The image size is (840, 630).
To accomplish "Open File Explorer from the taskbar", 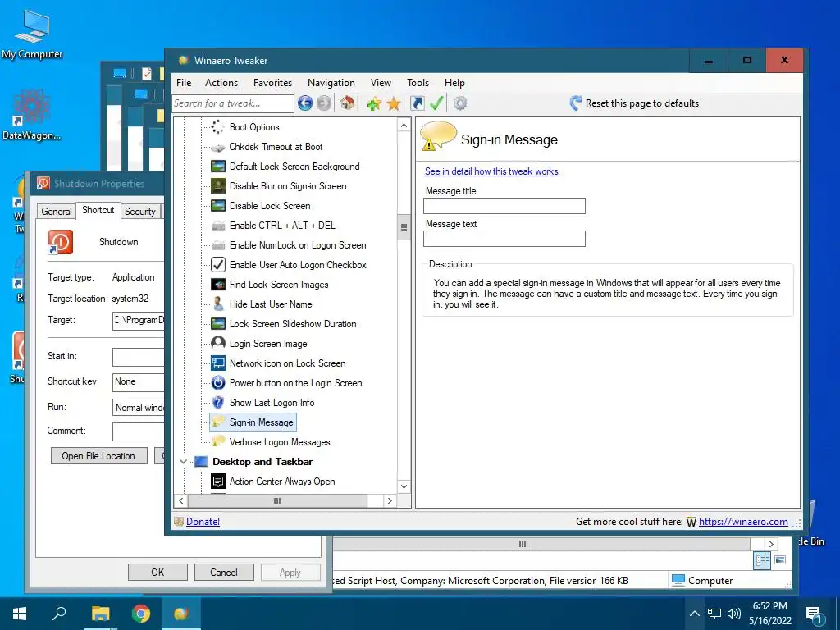I will coord(100,614).
